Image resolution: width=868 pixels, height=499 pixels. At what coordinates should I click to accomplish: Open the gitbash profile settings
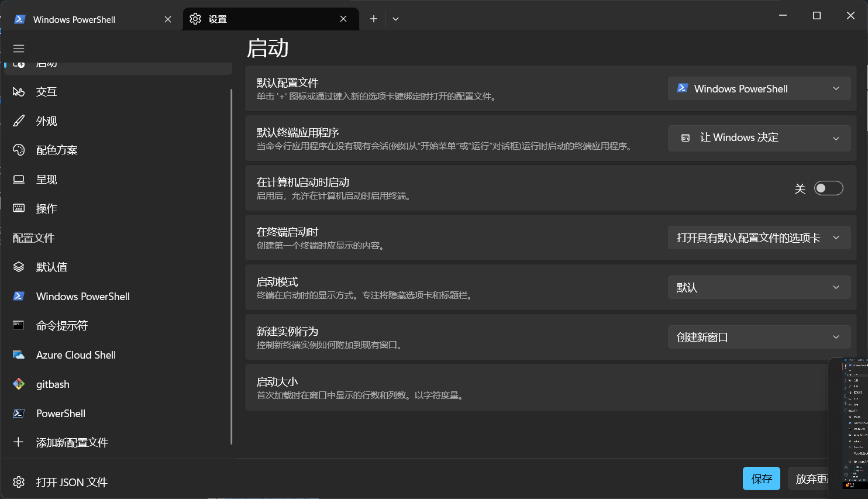tap(18, 384)
